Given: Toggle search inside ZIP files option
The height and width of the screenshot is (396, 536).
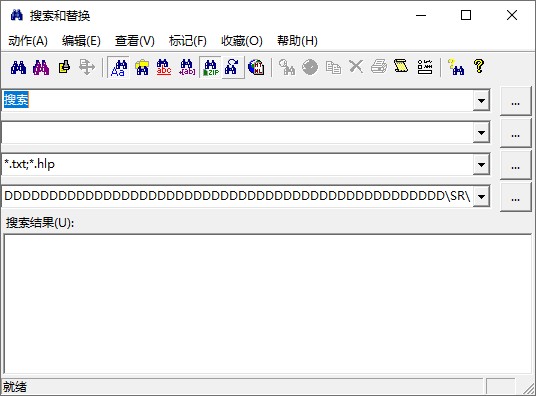Looking at the screenshot, I should coord(210,67).
